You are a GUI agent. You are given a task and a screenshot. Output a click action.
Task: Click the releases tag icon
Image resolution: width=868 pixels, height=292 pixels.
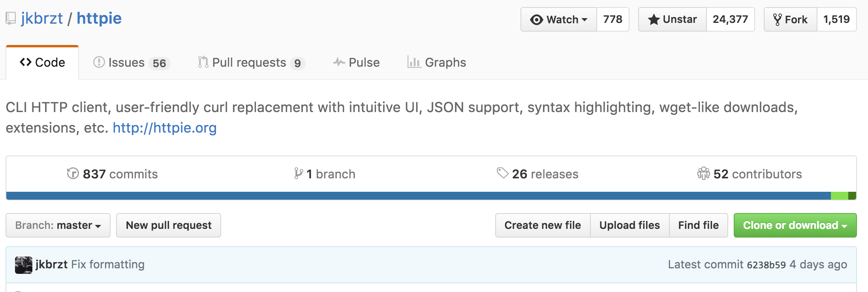click(502, 173)
